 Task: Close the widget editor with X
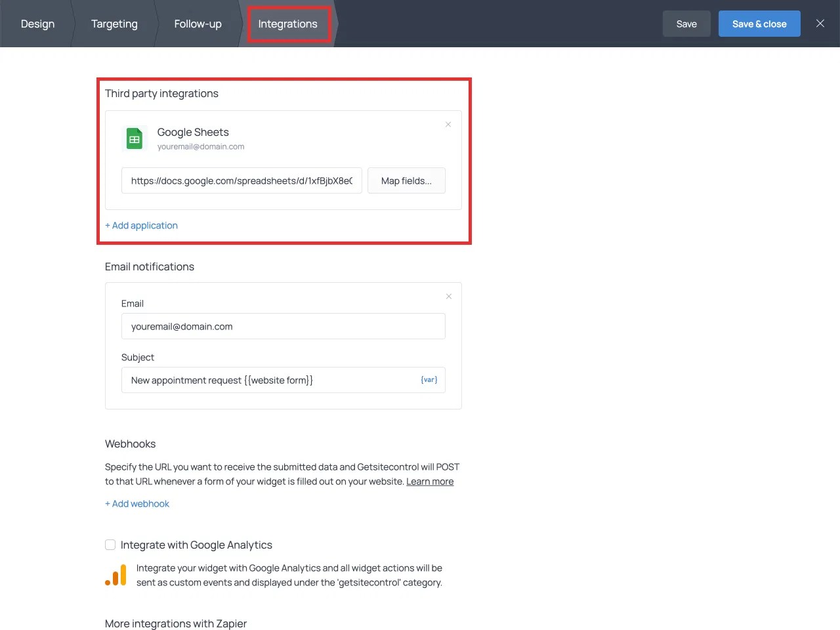tap(820, 23)
